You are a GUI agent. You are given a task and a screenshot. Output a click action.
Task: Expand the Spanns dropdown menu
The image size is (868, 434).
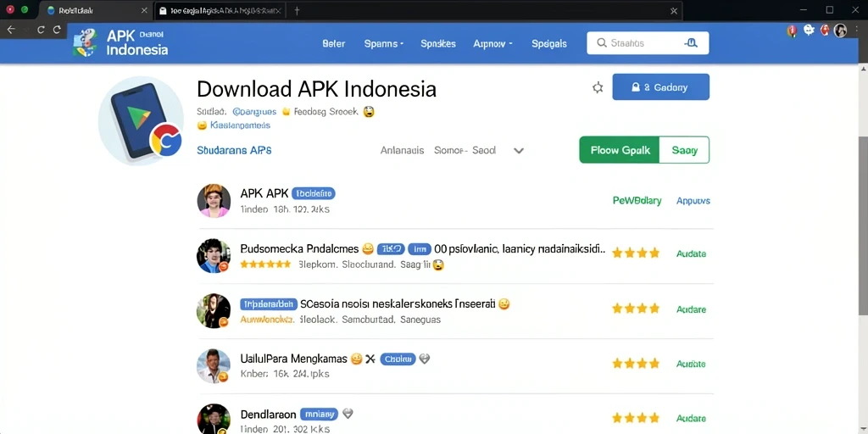pos(384,44)
